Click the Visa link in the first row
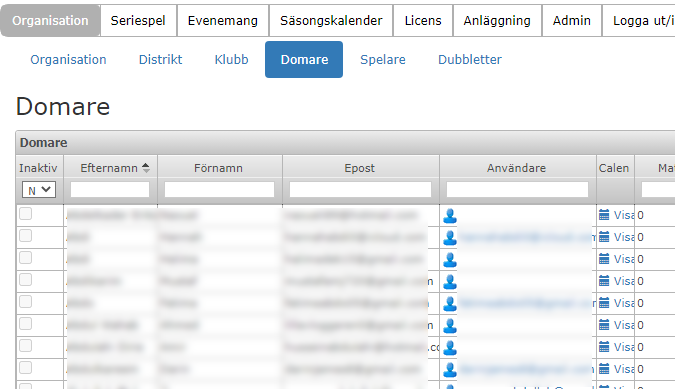 [624, 215]
